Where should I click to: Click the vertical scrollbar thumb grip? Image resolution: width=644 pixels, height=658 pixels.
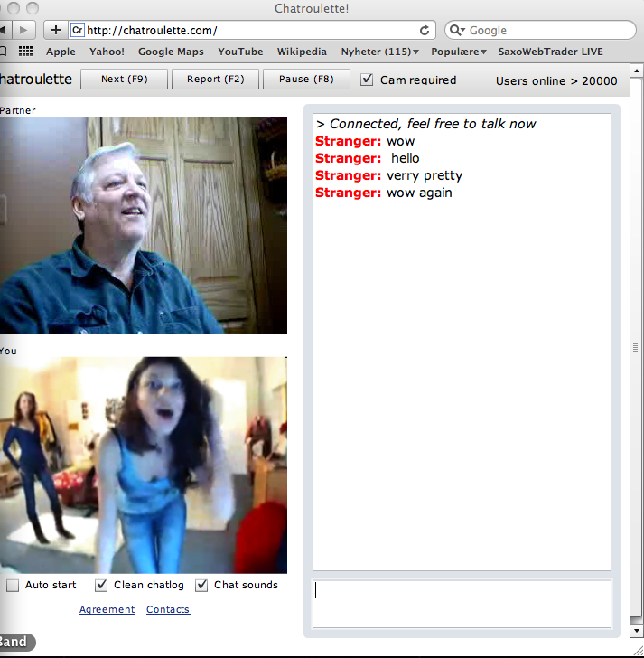click(x=636, y=347)
